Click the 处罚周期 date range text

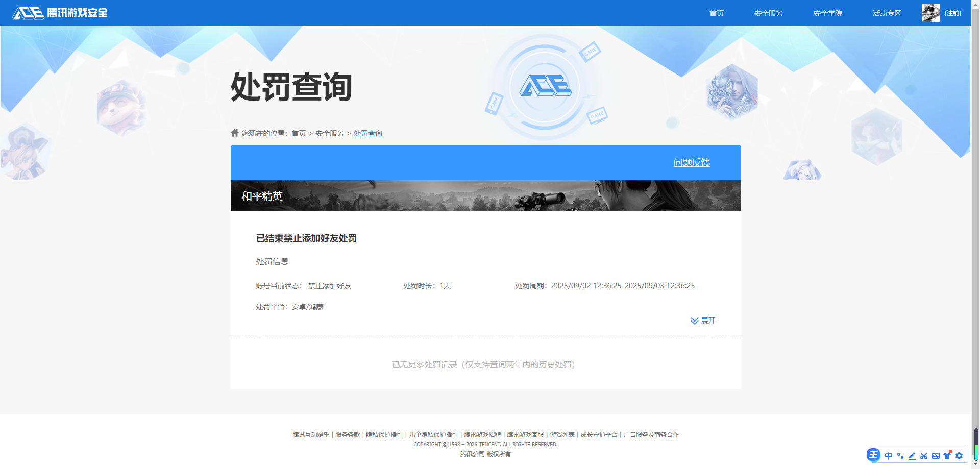pos(605,286)
